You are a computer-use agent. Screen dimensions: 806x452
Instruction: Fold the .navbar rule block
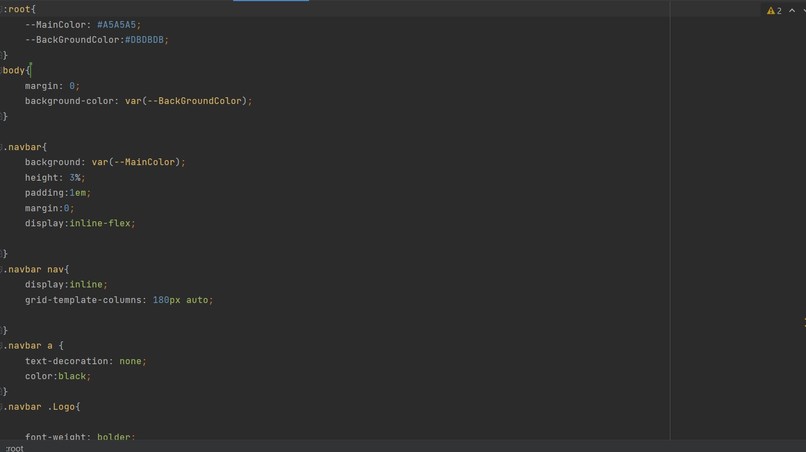2,147
